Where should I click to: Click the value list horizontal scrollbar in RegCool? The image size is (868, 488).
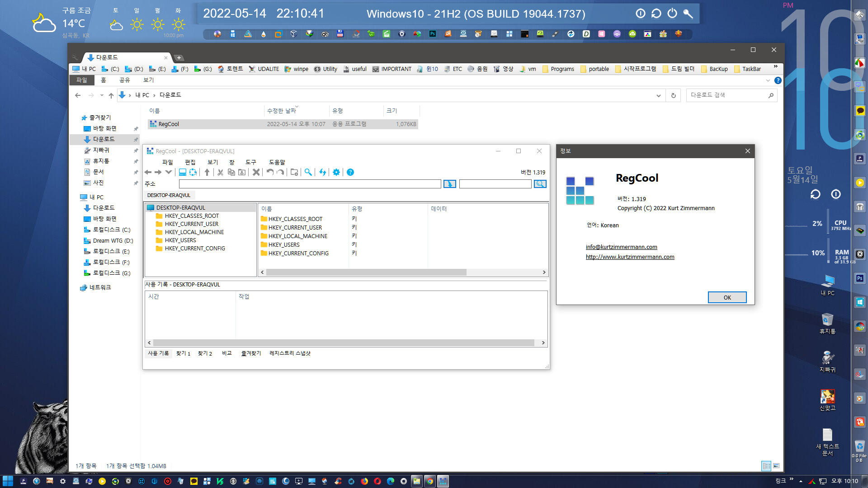click(x=366, y=272)
